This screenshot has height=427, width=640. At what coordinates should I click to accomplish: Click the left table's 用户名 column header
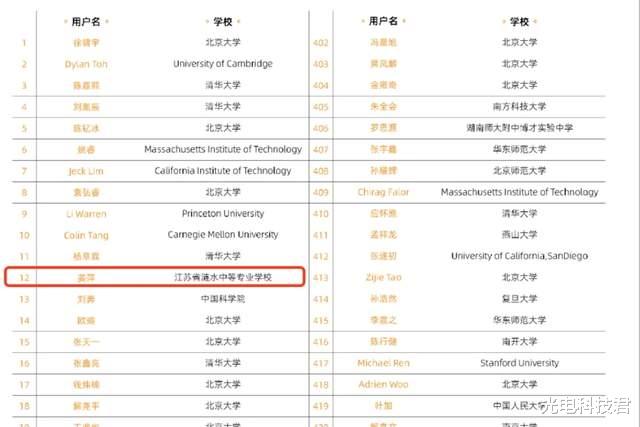pyautogui.click(x=86, y=21)
